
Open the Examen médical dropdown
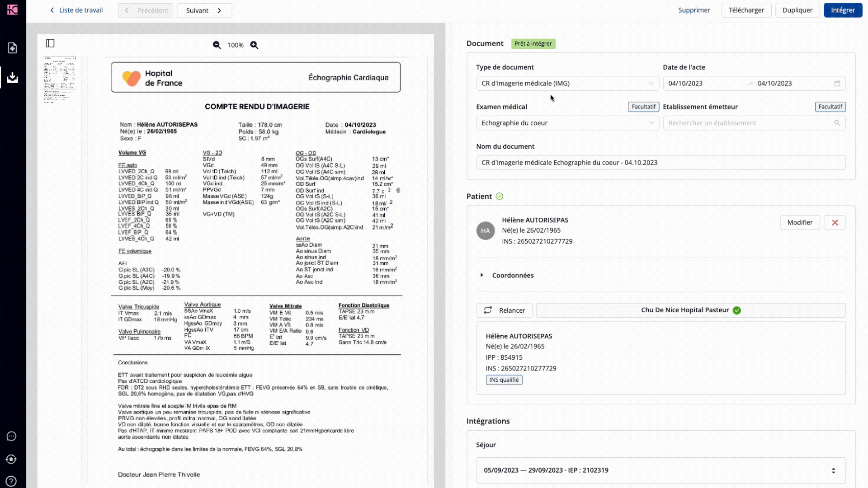tap(567, 123)
